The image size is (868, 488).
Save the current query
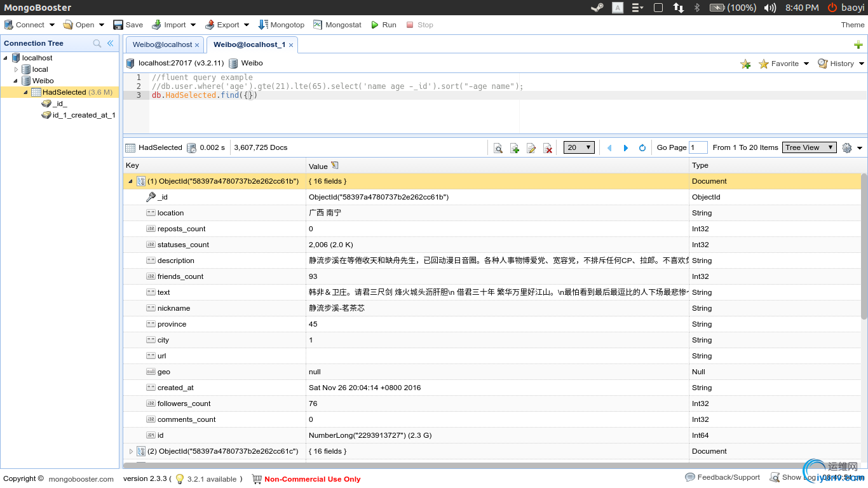128,25
